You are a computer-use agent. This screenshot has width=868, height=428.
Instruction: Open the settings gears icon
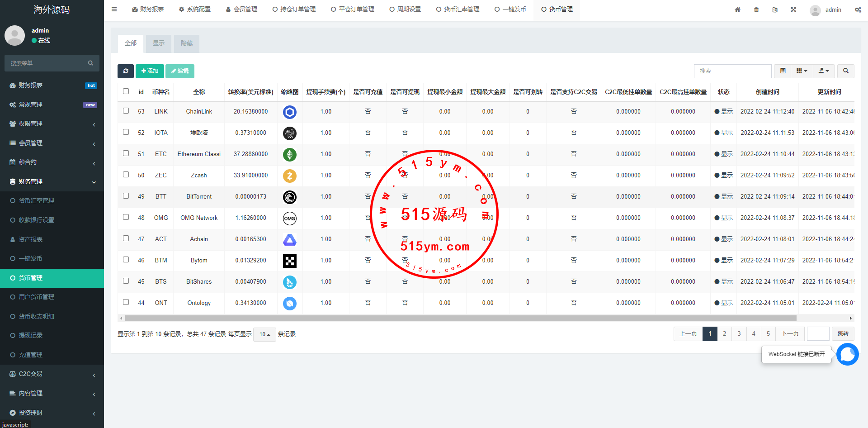tap(858, 10)
